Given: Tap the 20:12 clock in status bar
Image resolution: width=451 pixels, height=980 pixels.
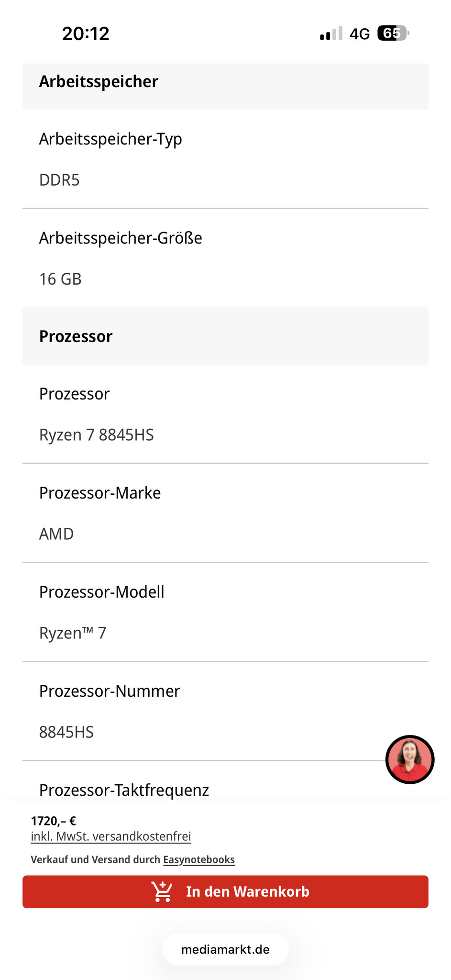Looking at the screenshot, I should pyautogui.click(x=86, y=33).
